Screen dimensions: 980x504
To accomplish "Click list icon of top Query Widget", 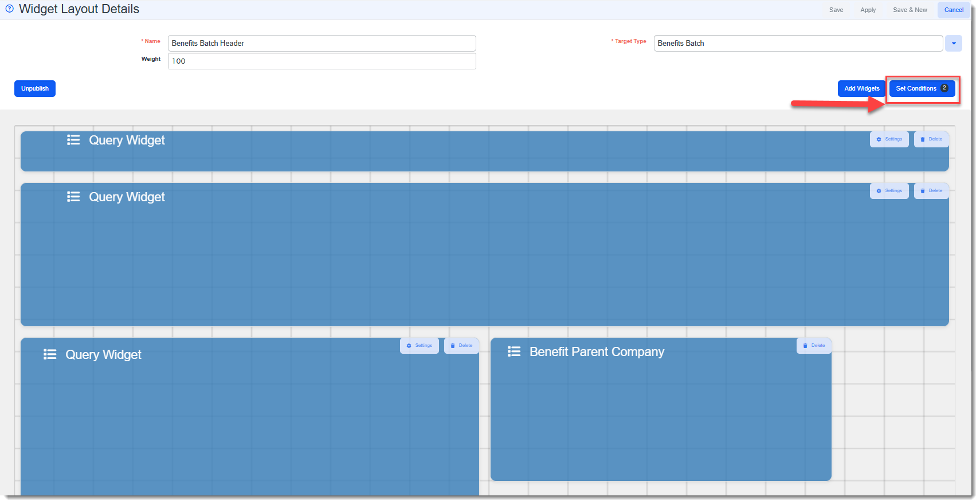I will (73, 140).
